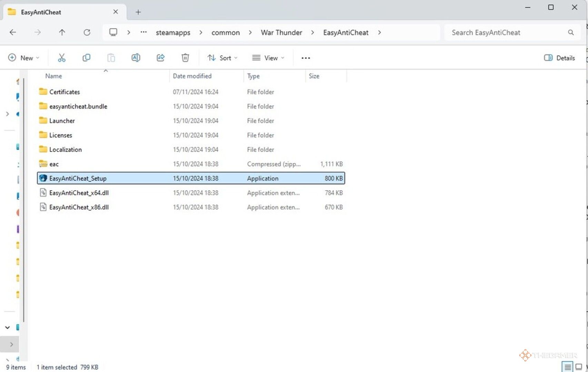
Task: Add a new tab with plus button
Action: 138,12
